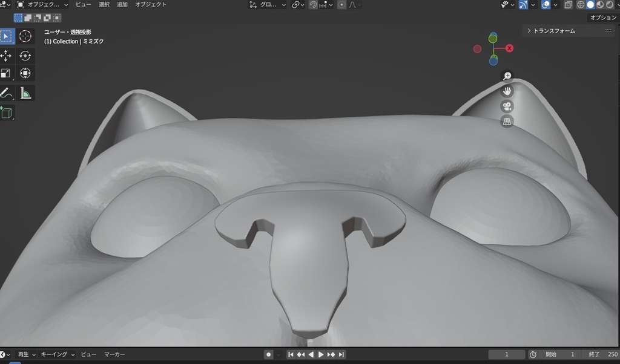620x364 pixels.
Task: Set selection mode to new set
Action: click(18, 18)
